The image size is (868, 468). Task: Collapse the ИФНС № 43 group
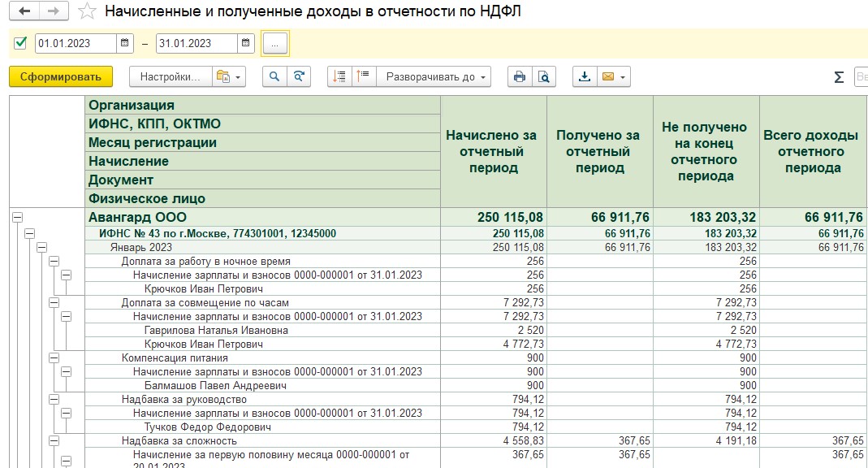point(29,234)
